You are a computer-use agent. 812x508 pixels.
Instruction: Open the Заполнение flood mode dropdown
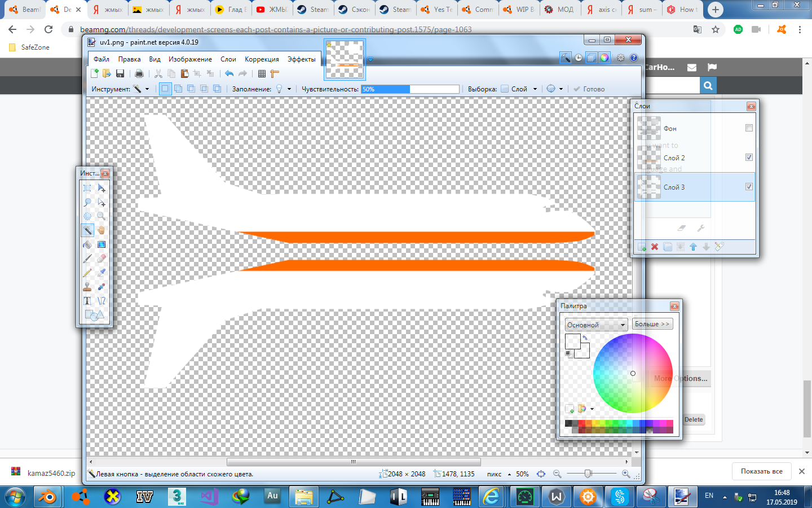(x=284, y=89)
